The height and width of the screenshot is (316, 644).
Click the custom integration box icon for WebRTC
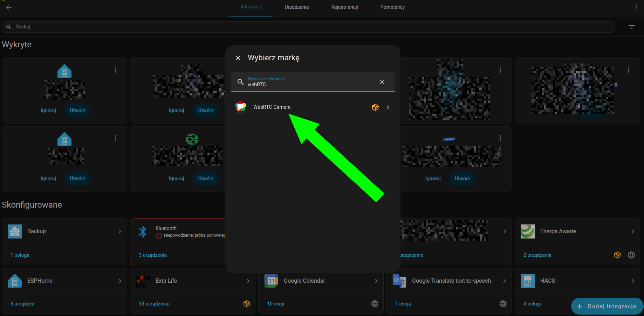[x=375, y=107]
